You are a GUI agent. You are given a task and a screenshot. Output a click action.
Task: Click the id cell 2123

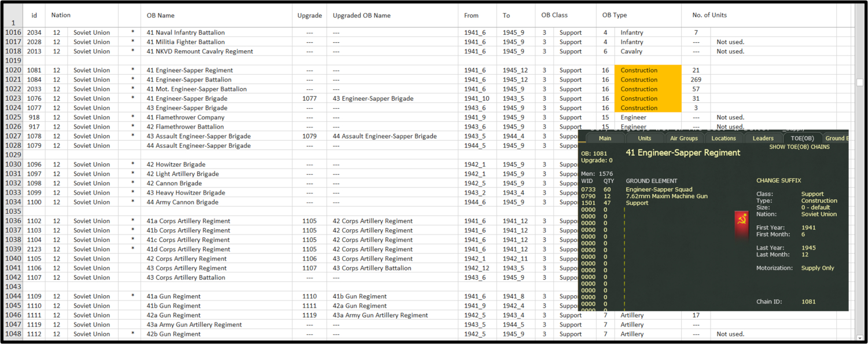[34, 249]
